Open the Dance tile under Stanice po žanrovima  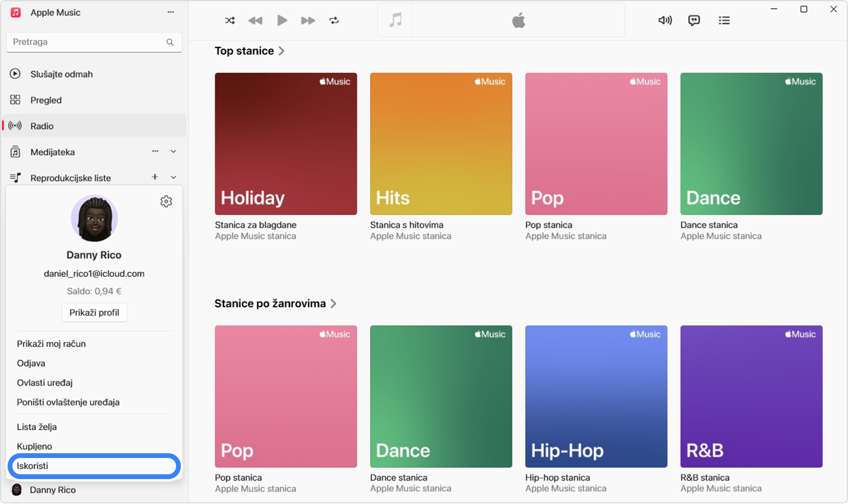[x=441, y=396]
